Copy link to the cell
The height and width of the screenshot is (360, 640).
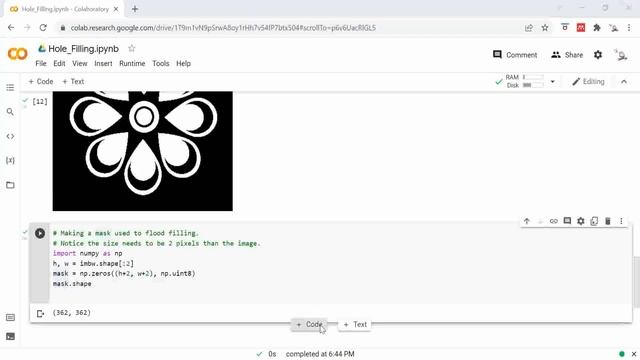coord(553,221)
